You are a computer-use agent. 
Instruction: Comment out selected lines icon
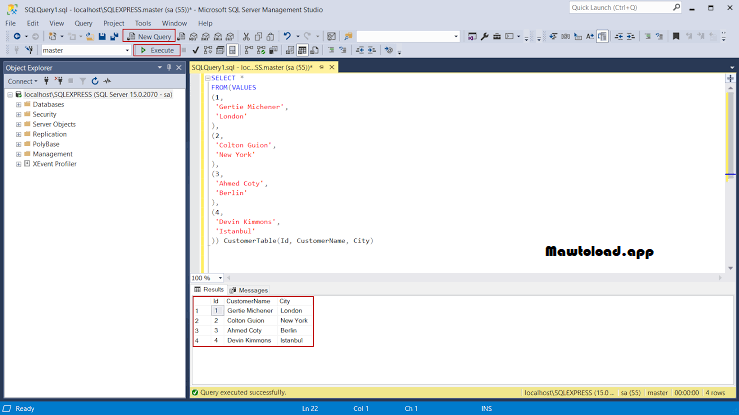point(331,50)
